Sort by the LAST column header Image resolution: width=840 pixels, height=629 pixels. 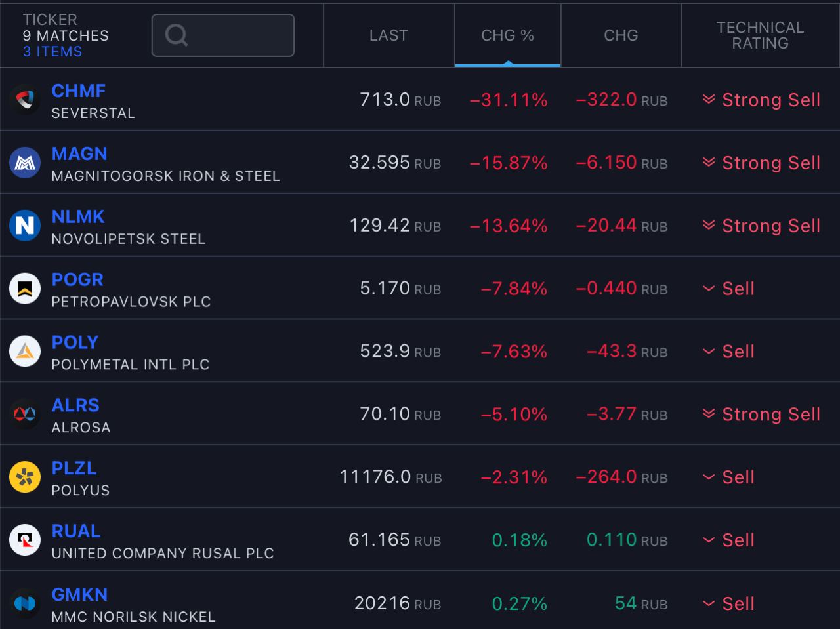tap(388, 35)
